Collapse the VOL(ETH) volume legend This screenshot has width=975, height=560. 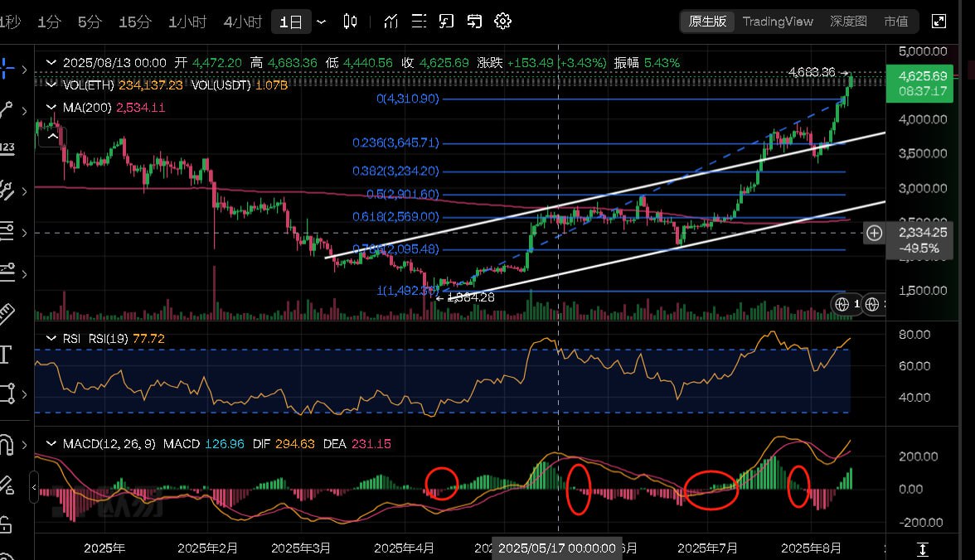pos(52,84)
